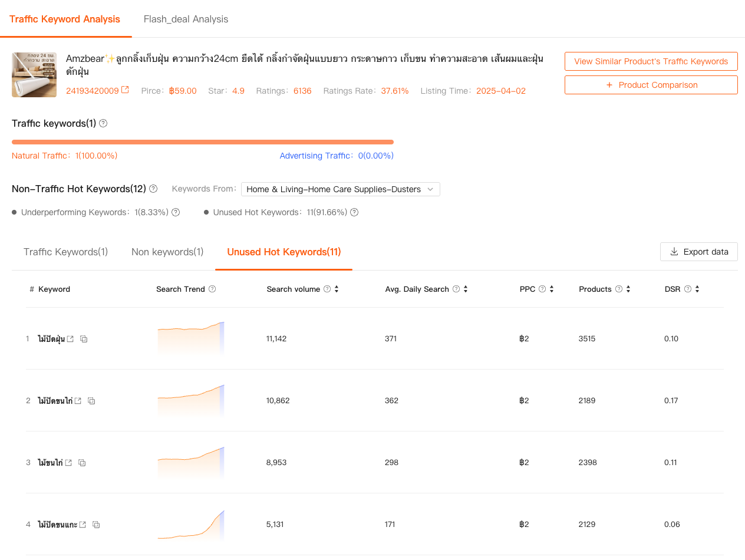This screenshot has width=745, height=560.
Task: Click the Export data button
Action: tap(698, 252)
